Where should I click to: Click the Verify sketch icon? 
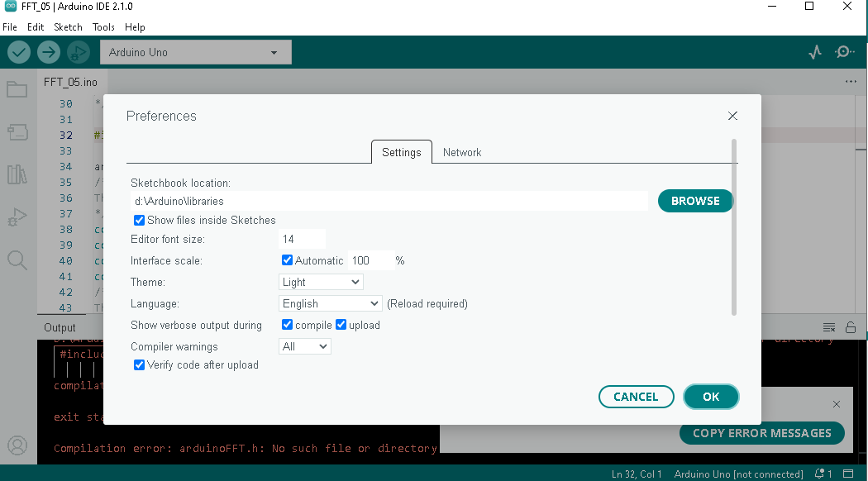18,52
